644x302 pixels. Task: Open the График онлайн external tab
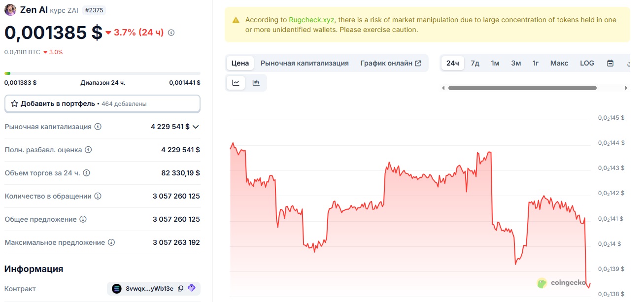click(391, 63)
